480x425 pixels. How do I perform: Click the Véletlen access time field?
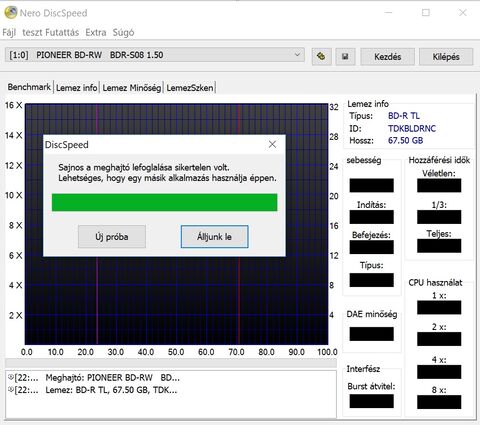(439, 185)
